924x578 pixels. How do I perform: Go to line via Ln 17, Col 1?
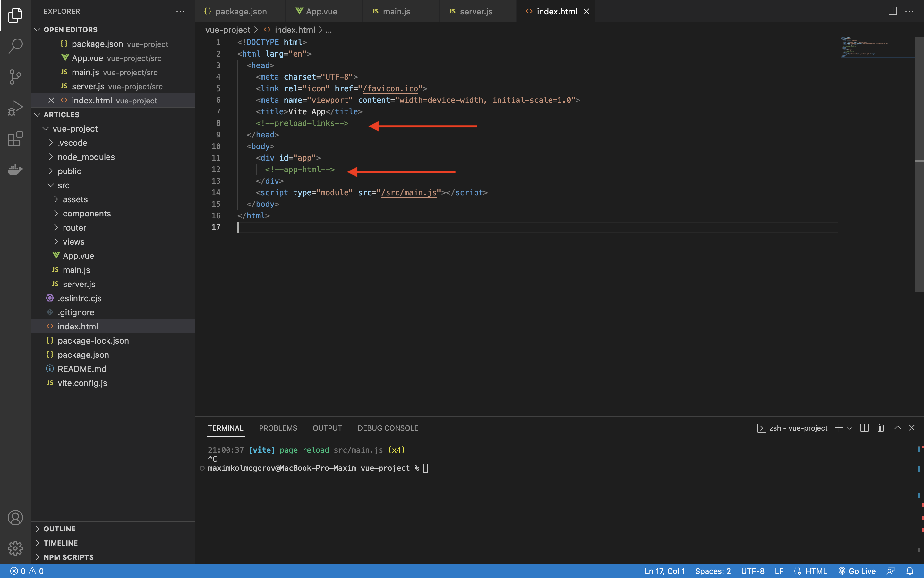coord(665,571)
